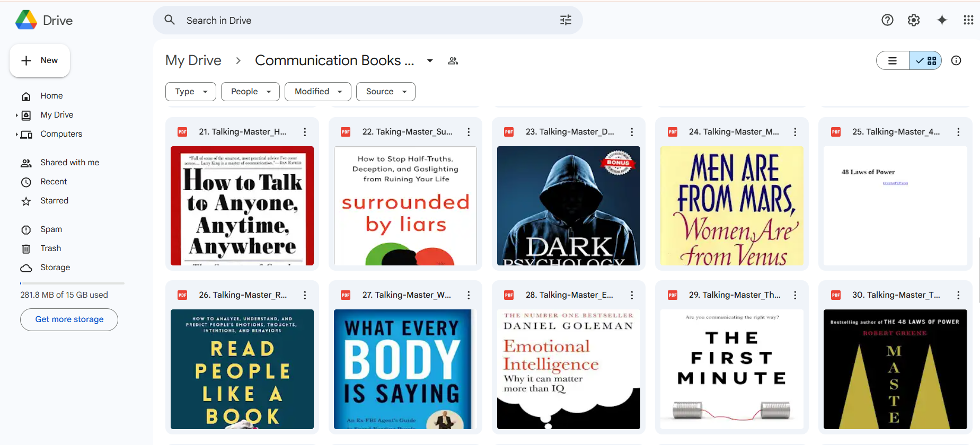Image resolution: width=980 pixels, height=445 pixels.
Task: Open the Storage section
Action: pyautogui.click(x=55, y=268)
